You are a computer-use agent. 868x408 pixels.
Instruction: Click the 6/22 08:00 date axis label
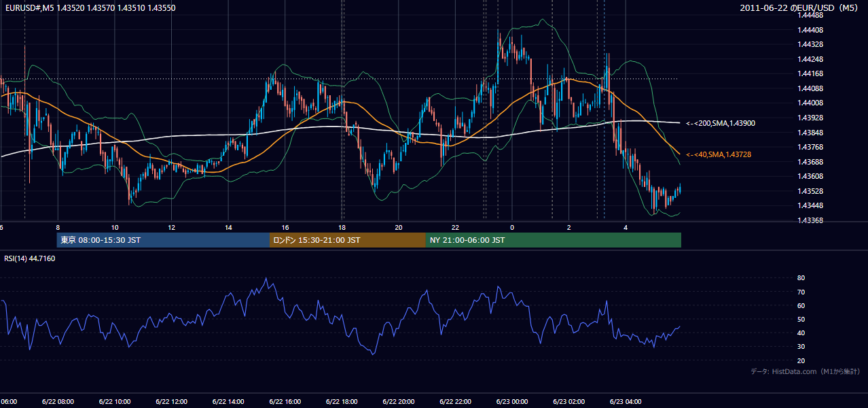click(x=58, y=402)
